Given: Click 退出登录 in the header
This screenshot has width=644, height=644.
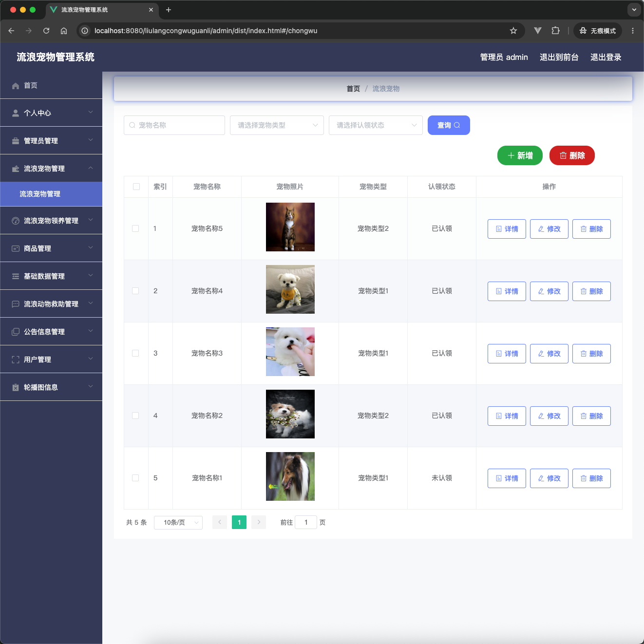Looking at the screenshot, I should [x=606, y=57].
